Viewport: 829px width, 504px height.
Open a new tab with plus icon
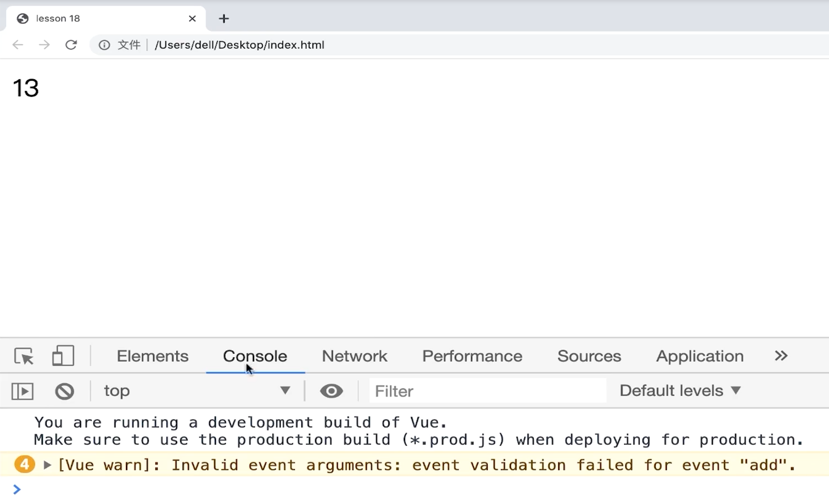point(224,19)
